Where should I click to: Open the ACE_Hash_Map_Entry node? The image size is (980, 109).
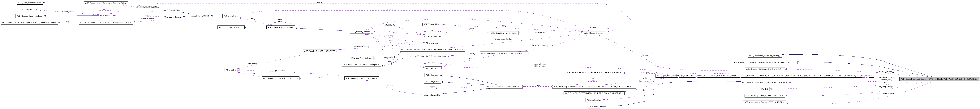tap(594, 87)
